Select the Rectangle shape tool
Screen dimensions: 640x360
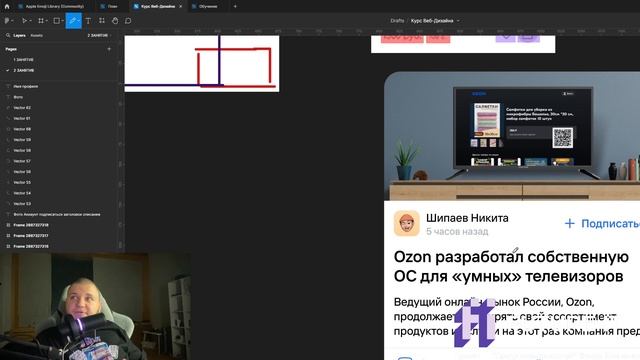(x=57, y=20)
